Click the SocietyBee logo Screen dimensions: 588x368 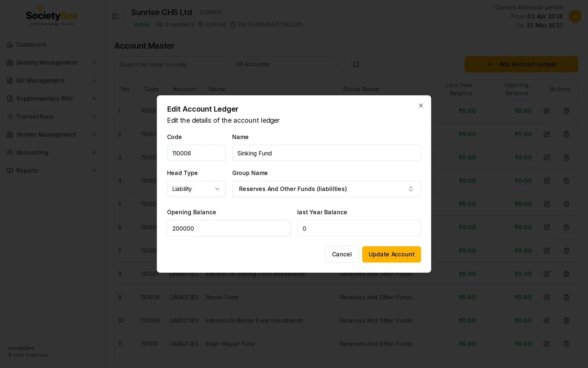tap(52, 16)
